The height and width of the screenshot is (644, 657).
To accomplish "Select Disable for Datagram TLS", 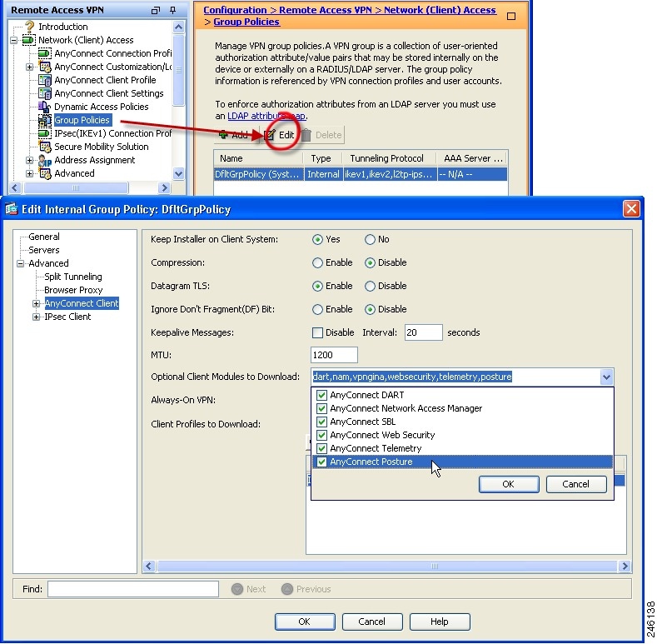I will pos(370,286).
